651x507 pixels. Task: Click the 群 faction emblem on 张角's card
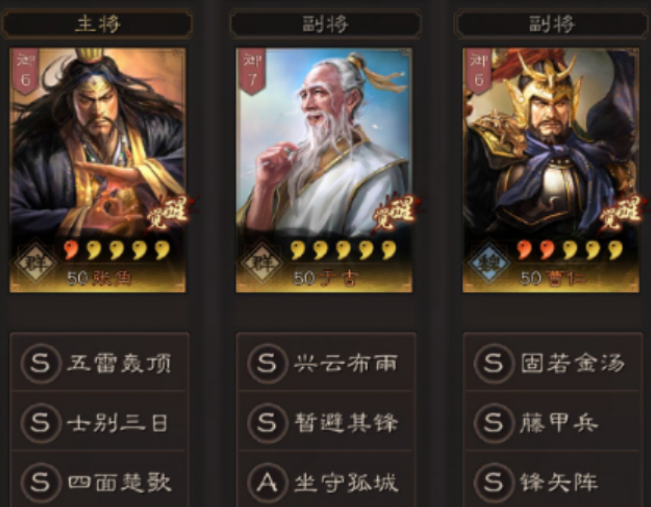[35, 263]
